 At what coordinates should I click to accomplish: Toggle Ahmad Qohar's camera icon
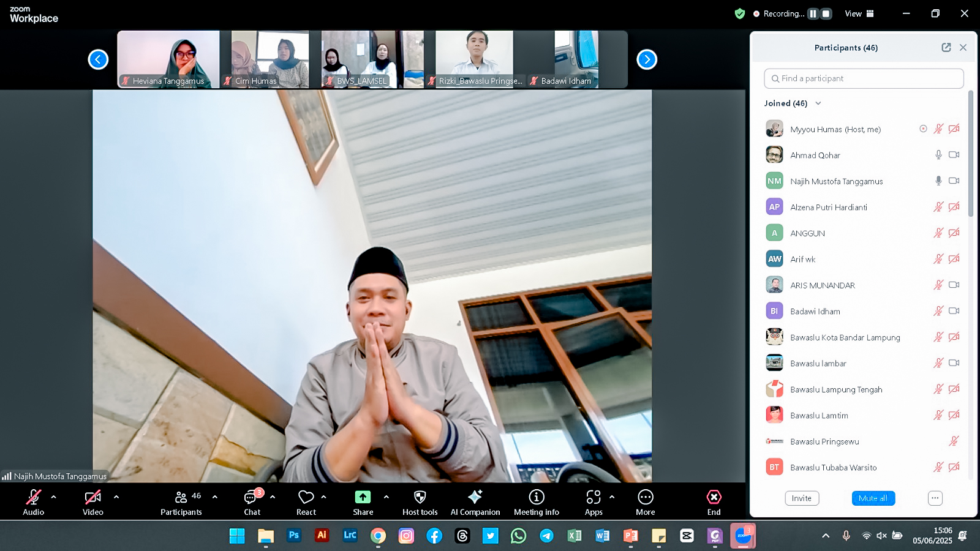[954, 155]
